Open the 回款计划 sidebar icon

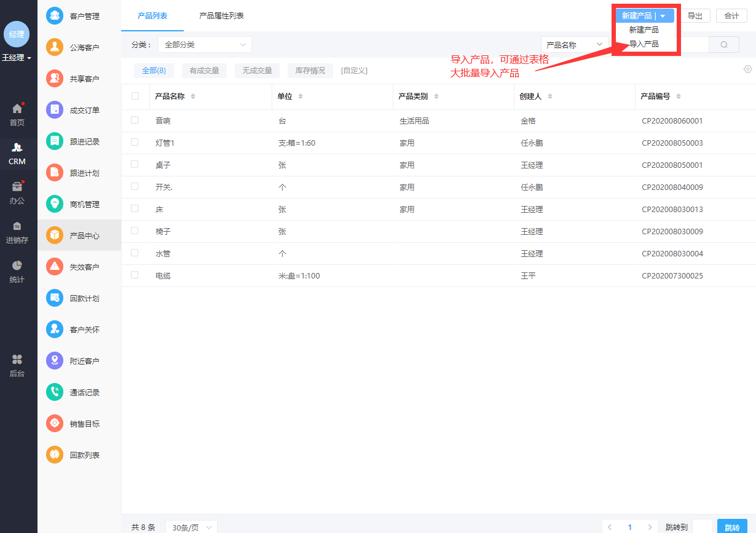55,298
